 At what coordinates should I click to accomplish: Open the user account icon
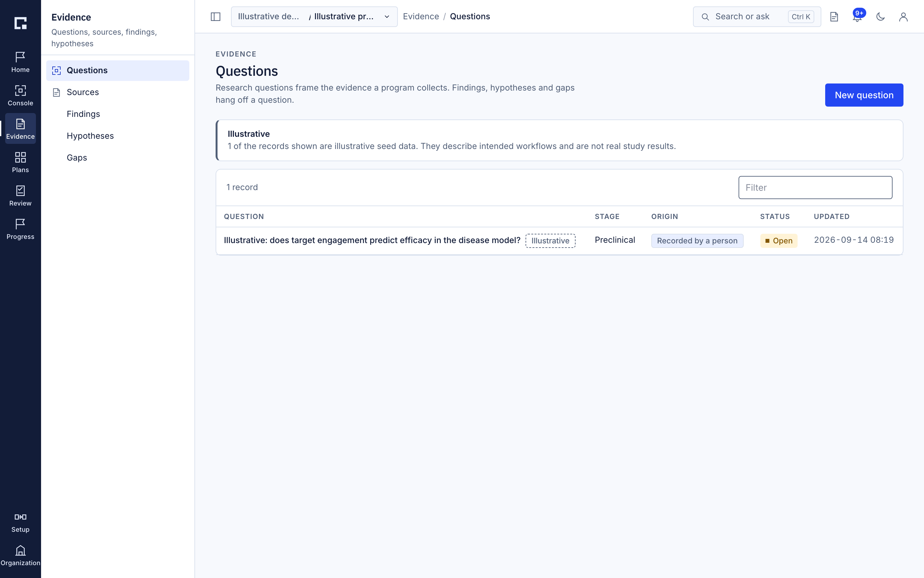[903, 16]
